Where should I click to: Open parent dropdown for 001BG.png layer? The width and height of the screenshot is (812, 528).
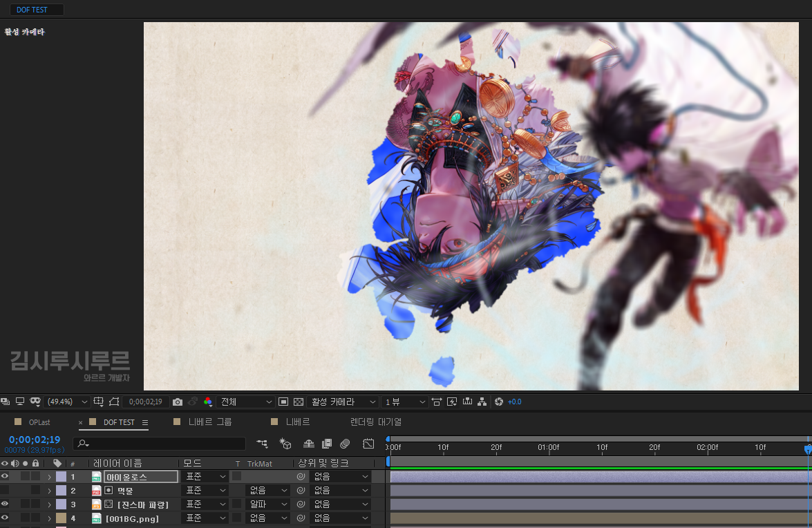[341, 518]
